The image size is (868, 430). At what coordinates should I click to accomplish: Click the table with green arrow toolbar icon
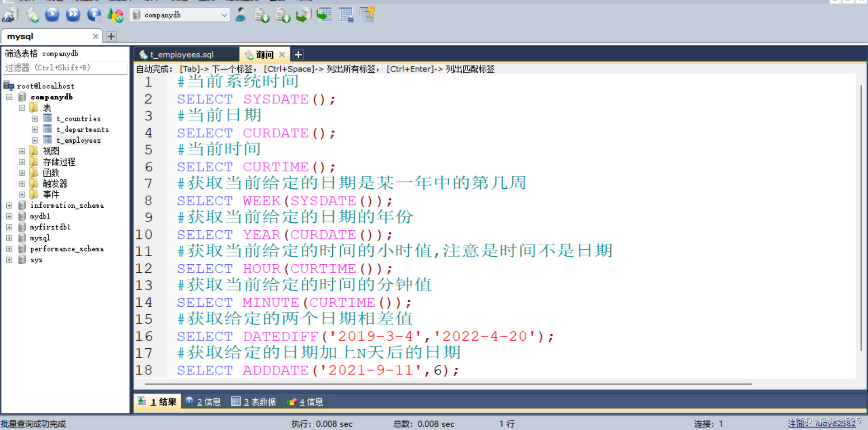324,15
